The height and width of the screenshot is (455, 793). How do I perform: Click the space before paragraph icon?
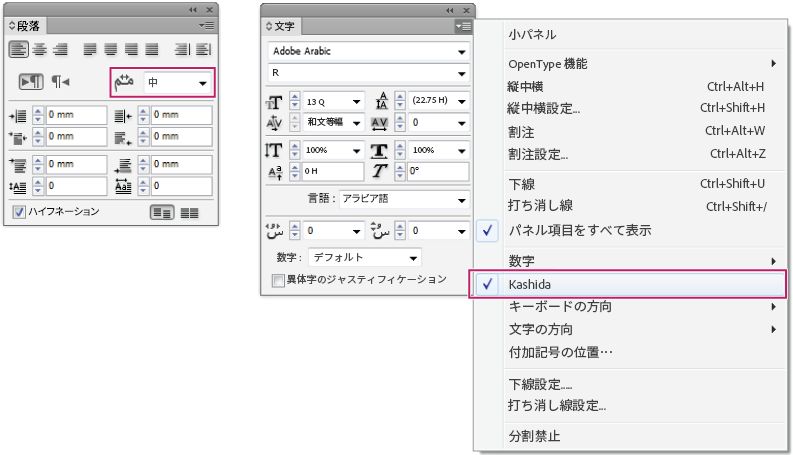[18, 165]
